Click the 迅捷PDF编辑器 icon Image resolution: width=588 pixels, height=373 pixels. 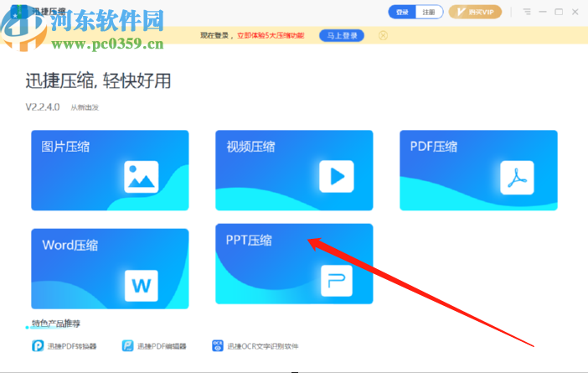(x=128, y=345)
